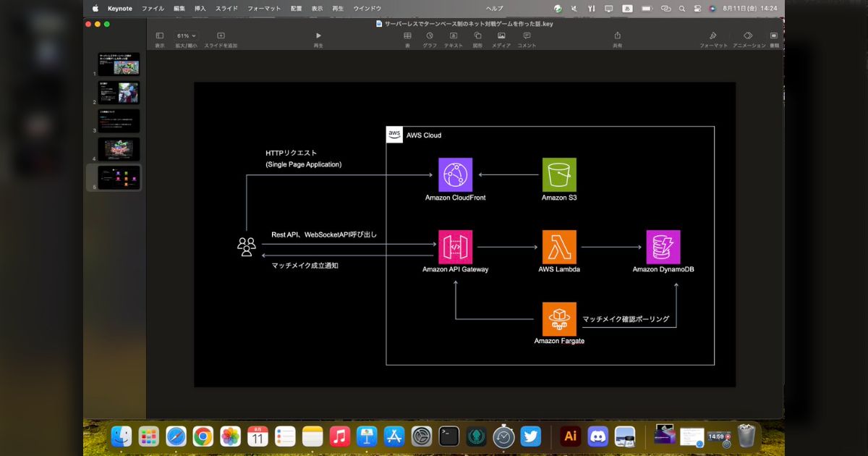This screenshot has height=456, width=868.
Task: Open the 61% zoom level dropdown
Action: (184, 35)
